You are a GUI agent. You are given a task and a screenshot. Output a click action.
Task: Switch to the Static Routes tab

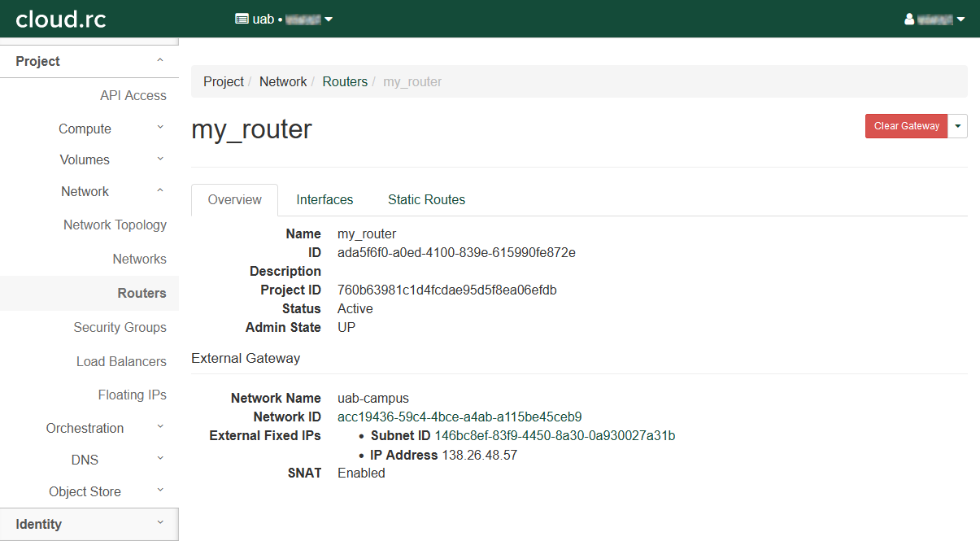click(426, 199)
